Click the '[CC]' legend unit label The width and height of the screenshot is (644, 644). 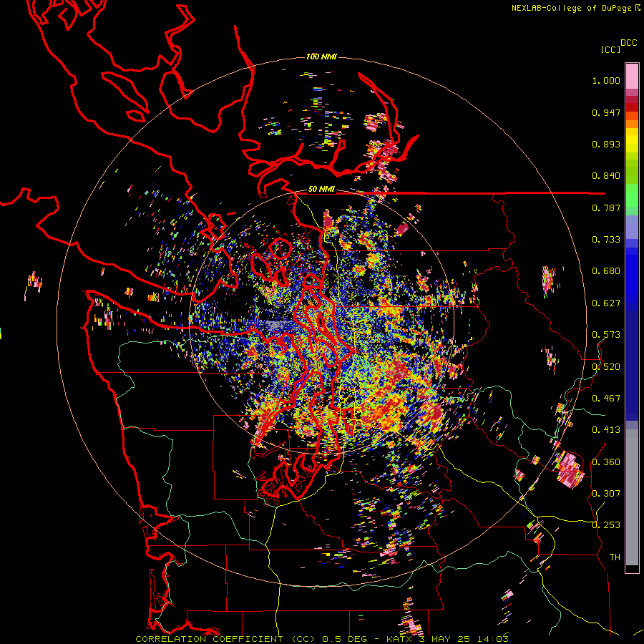tap(611, 49)
